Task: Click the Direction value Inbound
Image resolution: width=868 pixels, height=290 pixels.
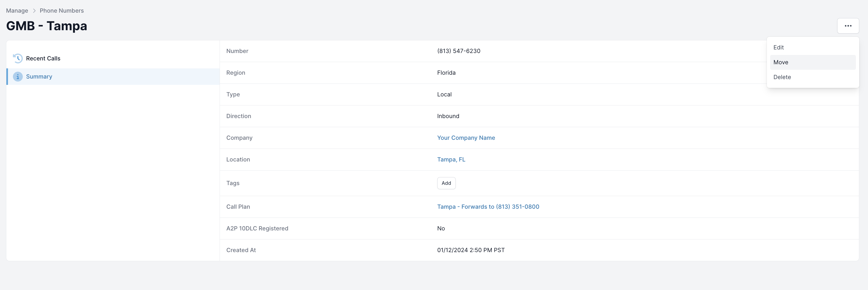Action: [x=448, y=116]
